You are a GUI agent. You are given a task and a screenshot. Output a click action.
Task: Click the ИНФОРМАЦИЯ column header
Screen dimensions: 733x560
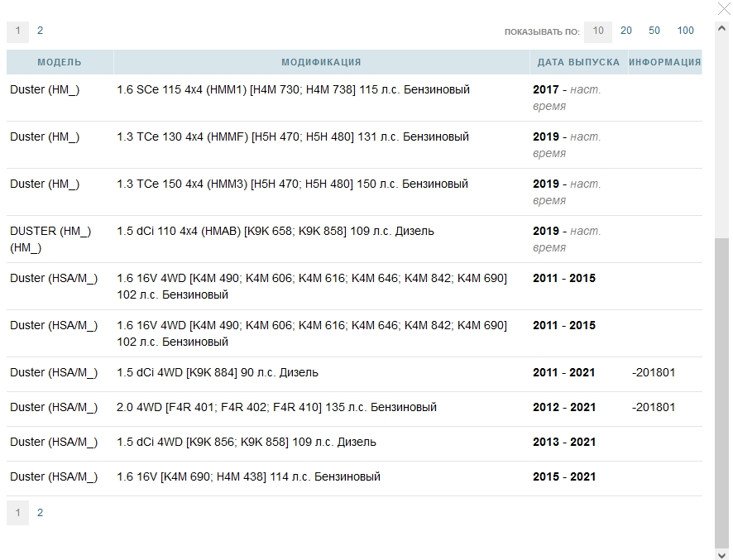tap(665, 62)
